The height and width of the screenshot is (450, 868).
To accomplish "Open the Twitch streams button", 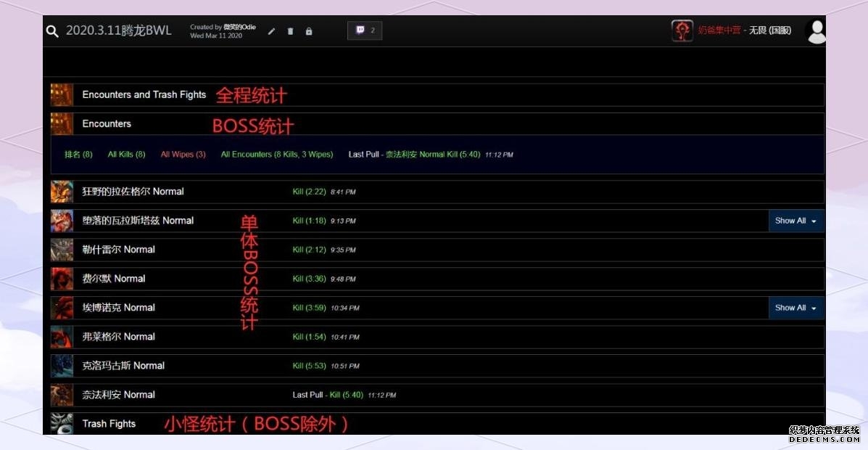I will click(x=365, y=30).
